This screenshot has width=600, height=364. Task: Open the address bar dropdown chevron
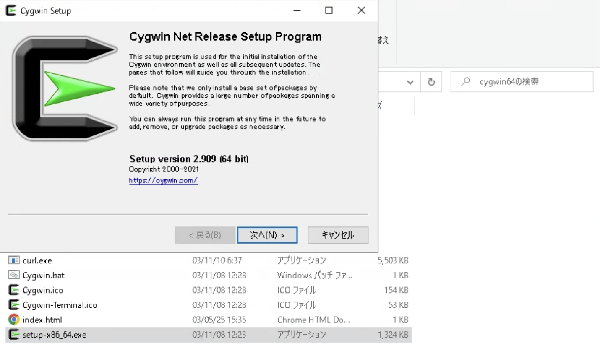(x=410, y=82)
